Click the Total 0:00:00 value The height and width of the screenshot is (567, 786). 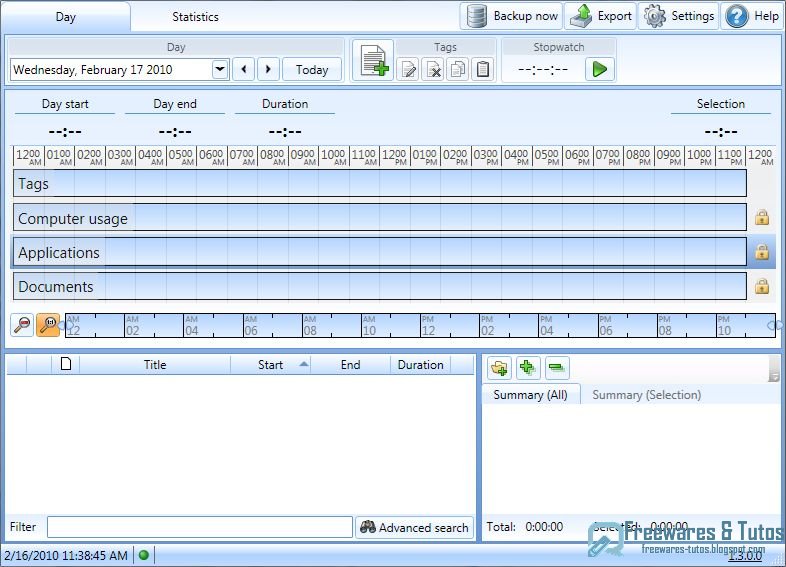click(544, 527)
